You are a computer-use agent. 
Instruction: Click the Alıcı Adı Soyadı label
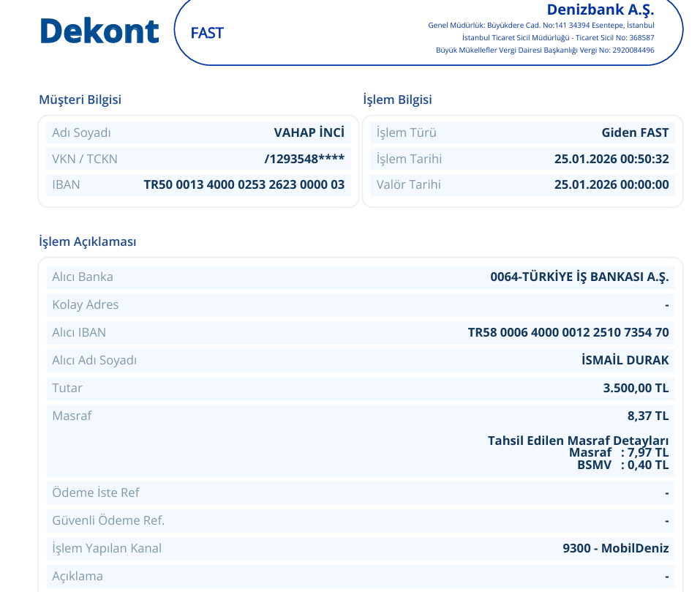tap(94, 360)
